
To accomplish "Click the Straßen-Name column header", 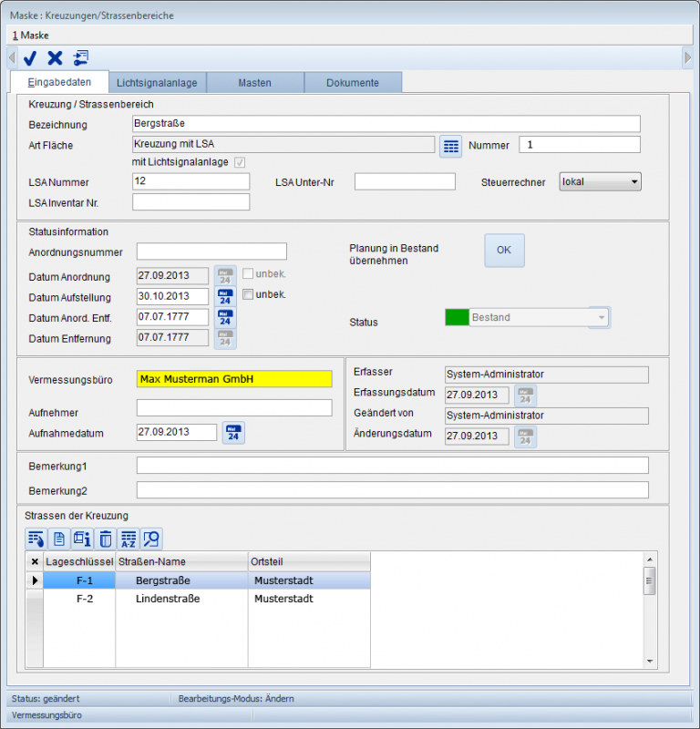I will click(x=182, y=561).
